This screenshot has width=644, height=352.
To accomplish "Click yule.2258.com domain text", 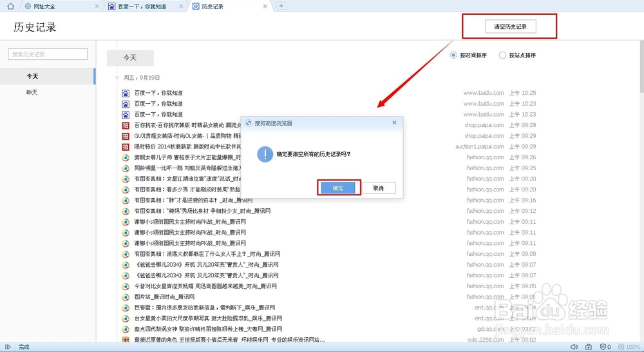I will point(486,339).
